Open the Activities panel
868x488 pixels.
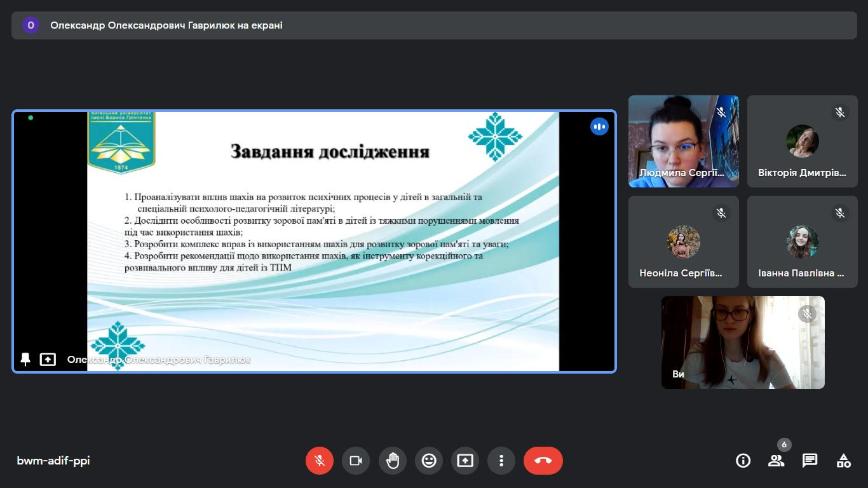point(843,461)
